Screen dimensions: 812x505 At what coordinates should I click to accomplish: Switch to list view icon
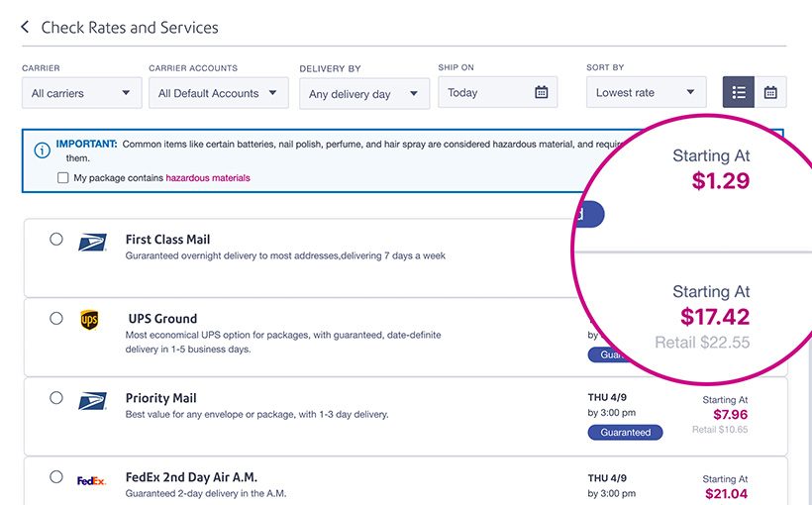(739, 93)
